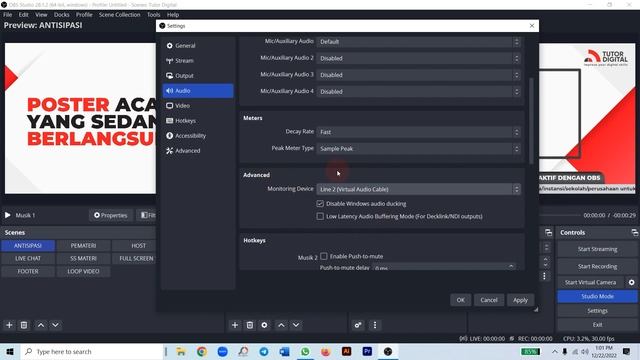
Task: Select the LIVE CHAT scene
Action: [28, 258]
